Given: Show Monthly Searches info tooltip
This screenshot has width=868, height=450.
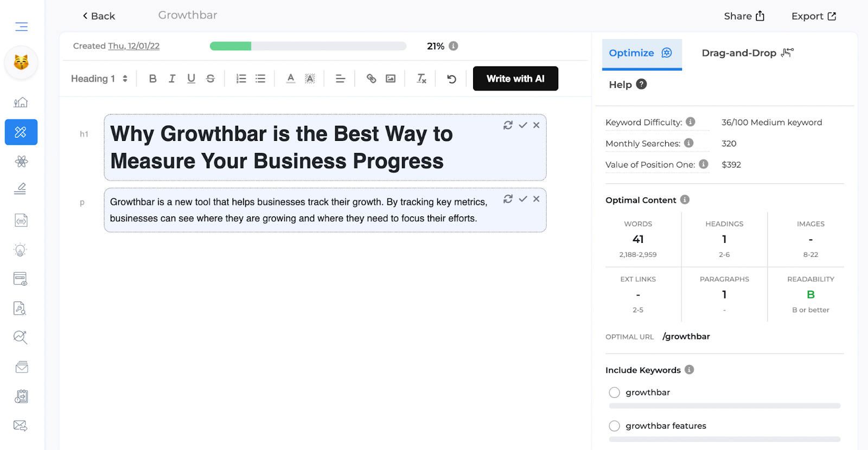Looking at the screenshot, I should point(688,143).
